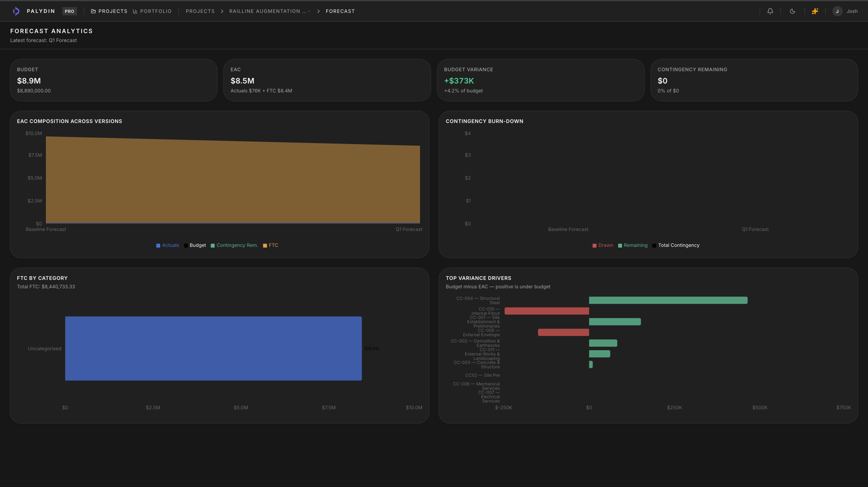Toggle dark mode with the moon icon
Viewport: 868px width, 487px height.
tap(792, 11)
